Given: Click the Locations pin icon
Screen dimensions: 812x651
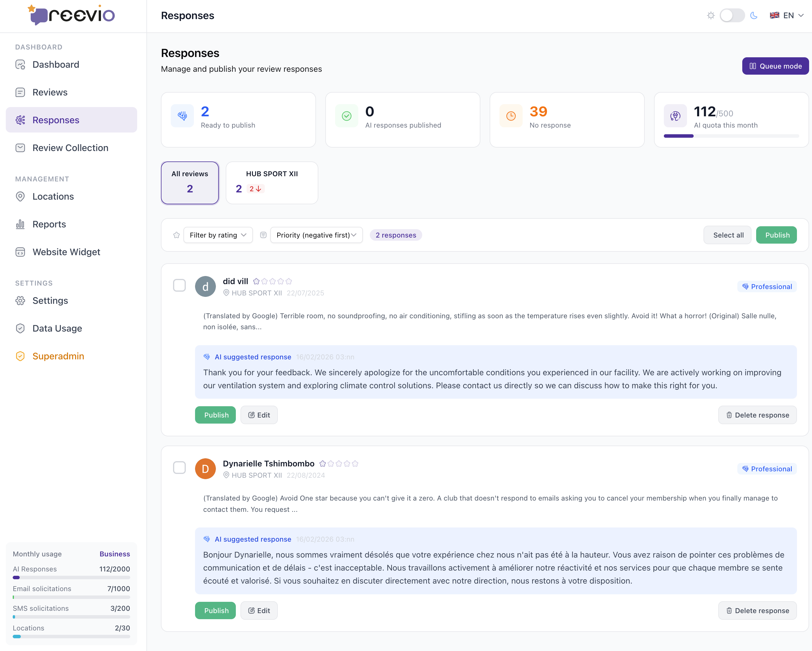Looking at the screenshot, I should point(20,196).
